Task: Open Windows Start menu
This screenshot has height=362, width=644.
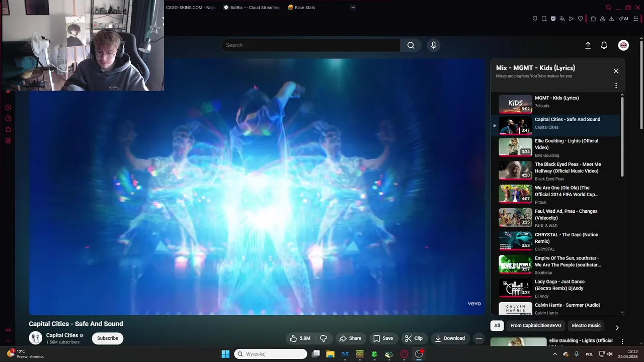Action: [x=225, y=354]
